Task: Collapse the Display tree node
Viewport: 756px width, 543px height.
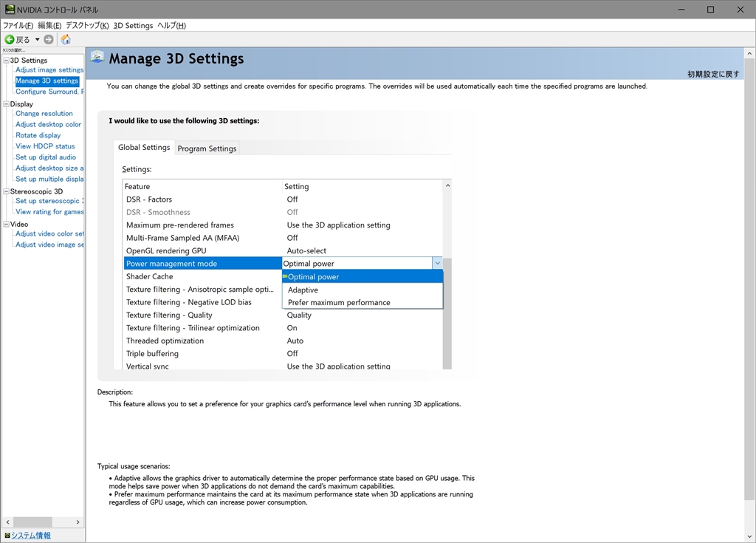Action: tap(6, 103)
